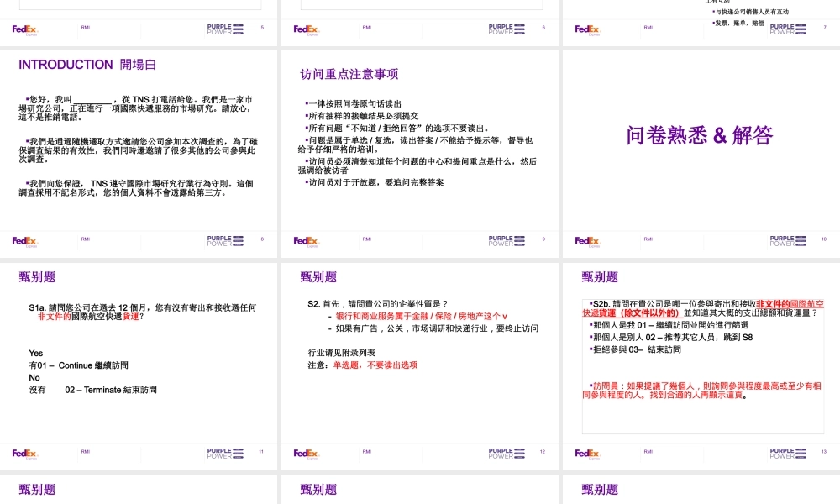Click the 'RMI' footer label on slide 12

[367, 452]
